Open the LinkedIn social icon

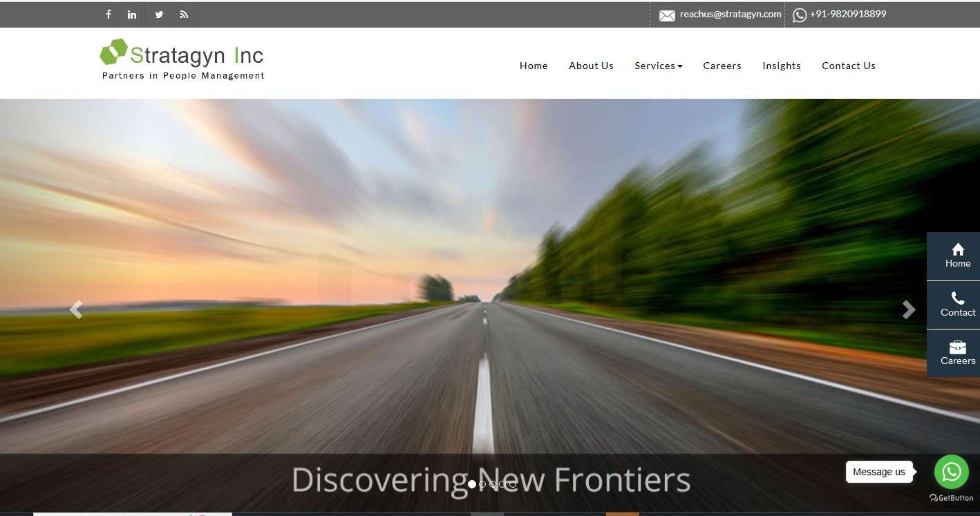(132, 15)
